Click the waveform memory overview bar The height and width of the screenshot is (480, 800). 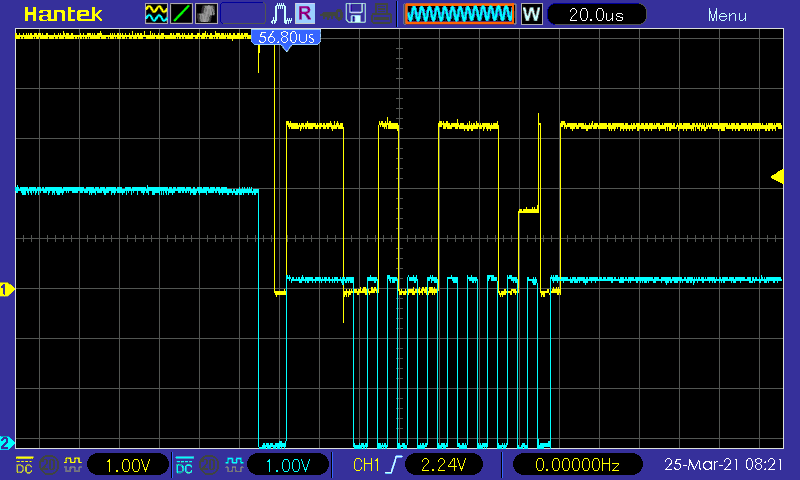pyautogui.click(x=460, y=14)
